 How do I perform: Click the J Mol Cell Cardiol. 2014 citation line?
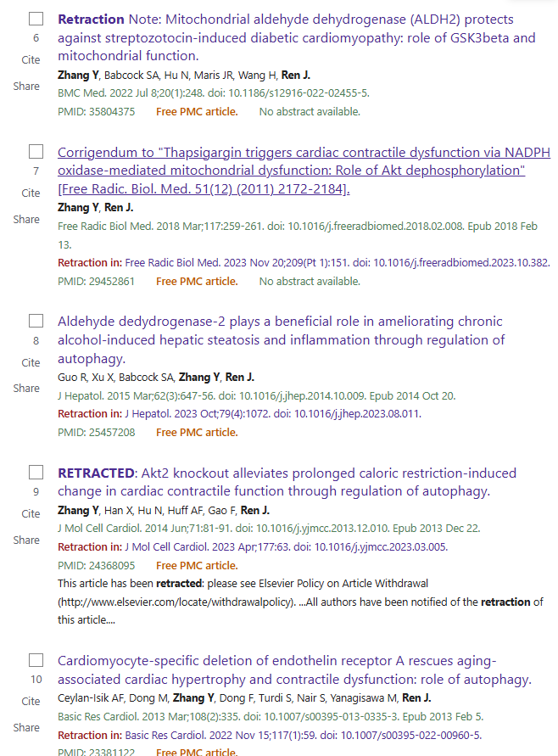(269, 528)
